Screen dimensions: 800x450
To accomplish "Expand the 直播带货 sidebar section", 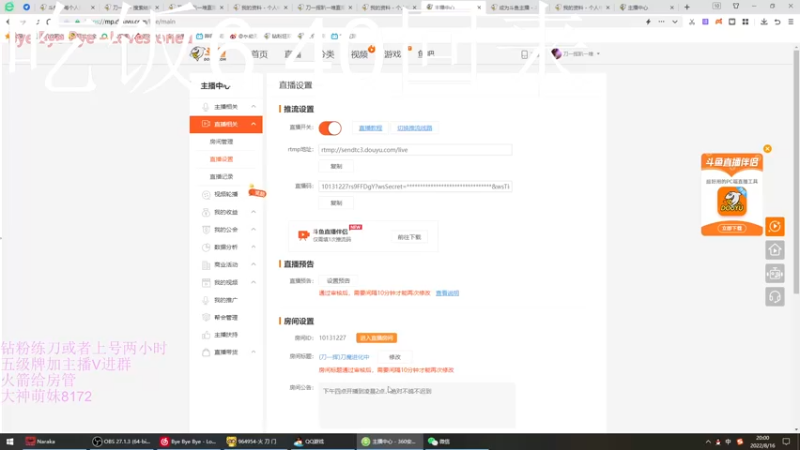I will pos(254,353).
